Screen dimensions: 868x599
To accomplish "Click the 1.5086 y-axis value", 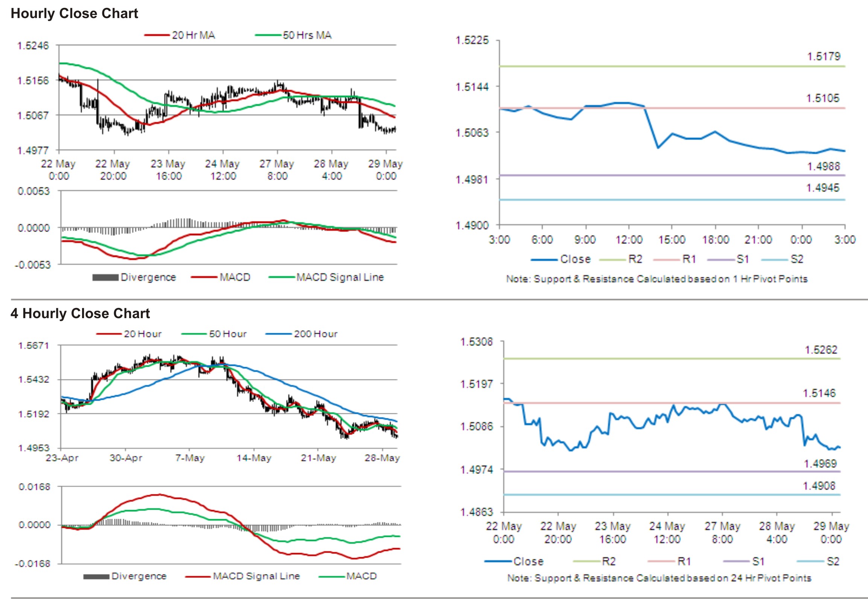I will point(477,427).
